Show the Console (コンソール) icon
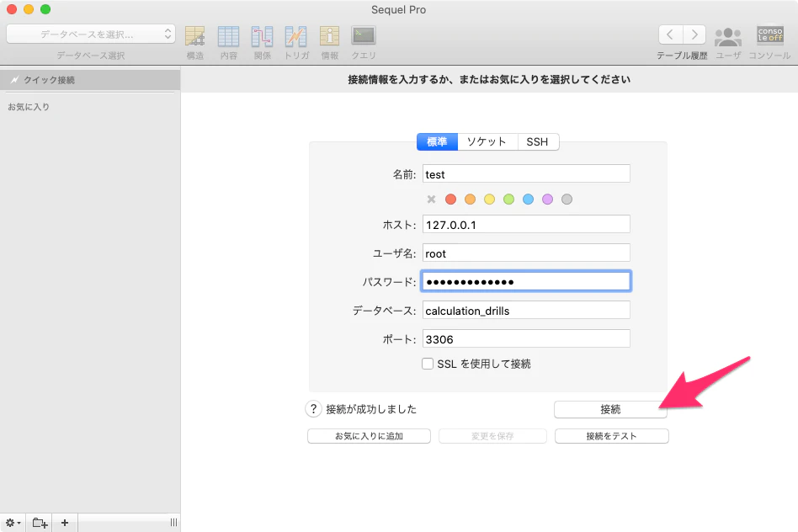 pos(770,35)
